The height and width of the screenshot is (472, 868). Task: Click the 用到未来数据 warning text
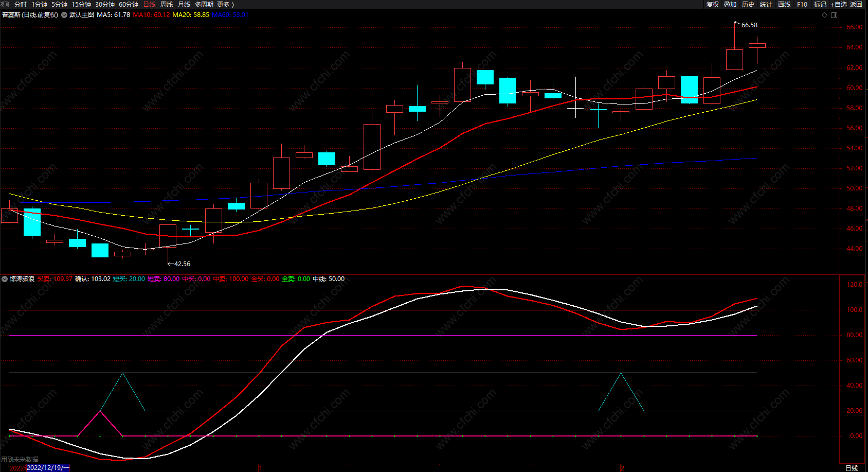(20, 459)
